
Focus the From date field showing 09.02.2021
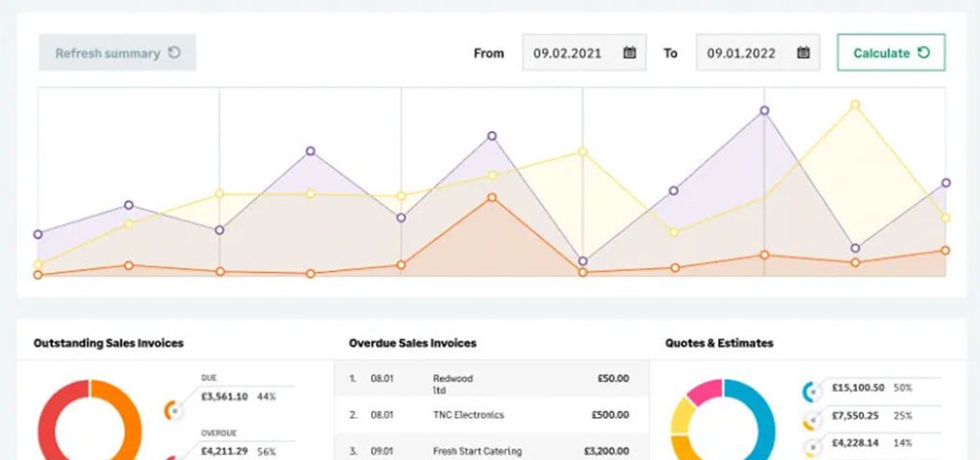[584, 53]
